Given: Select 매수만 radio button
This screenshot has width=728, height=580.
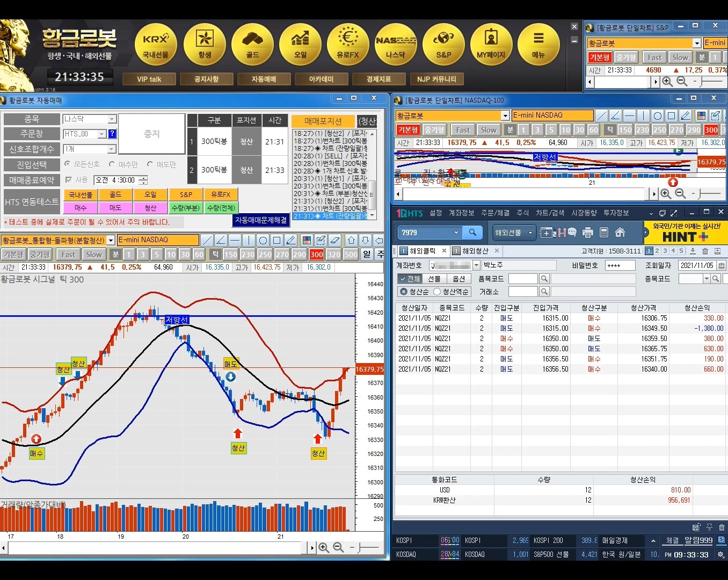Looking at the screenshot, I should coord(112,164).
